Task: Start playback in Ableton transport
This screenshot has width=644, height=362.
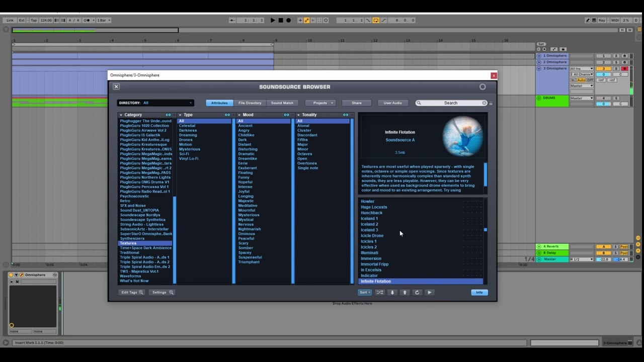Action: [x=273, y=20]
